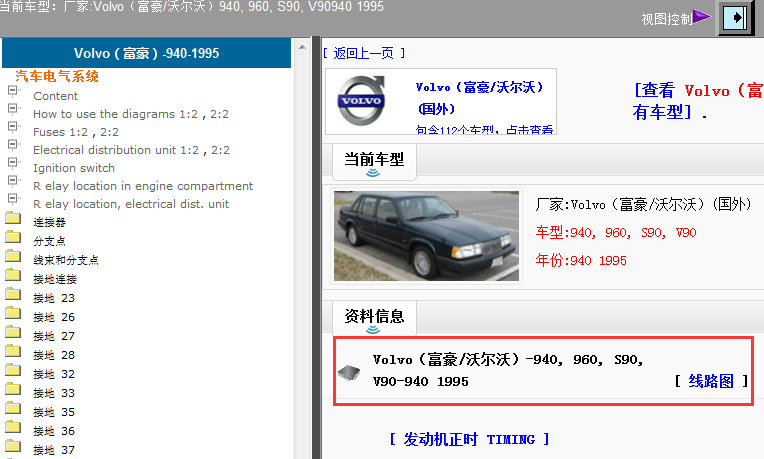Click the Volvo (富豪) -940-1995 panel header
This screenshot has height=459, width=764.
pyautogui.click(x=147, y=53)
